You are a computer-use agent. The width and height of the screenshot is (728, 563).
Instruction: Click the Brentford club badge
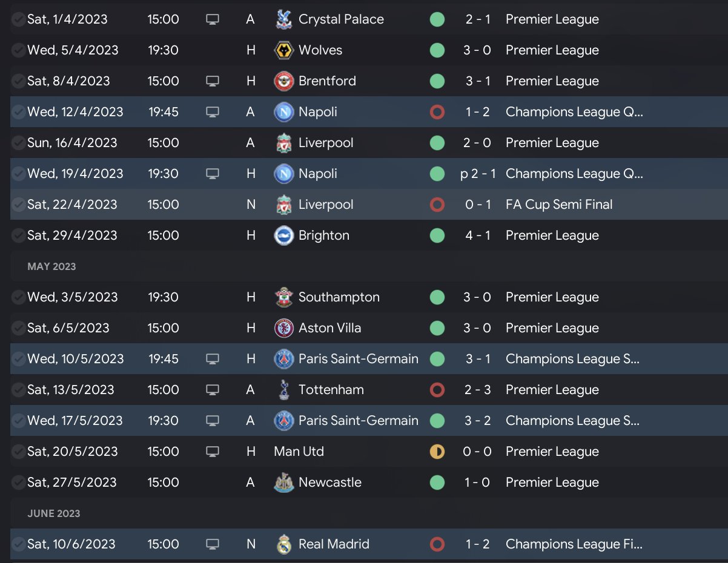(x=283, y=81)
